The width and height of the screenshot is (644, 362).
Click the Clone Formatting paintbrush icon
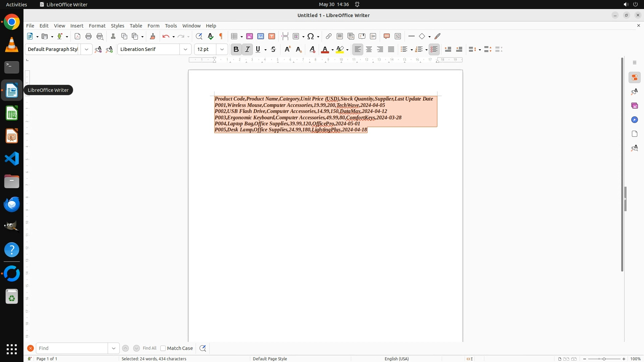(153, 36)
